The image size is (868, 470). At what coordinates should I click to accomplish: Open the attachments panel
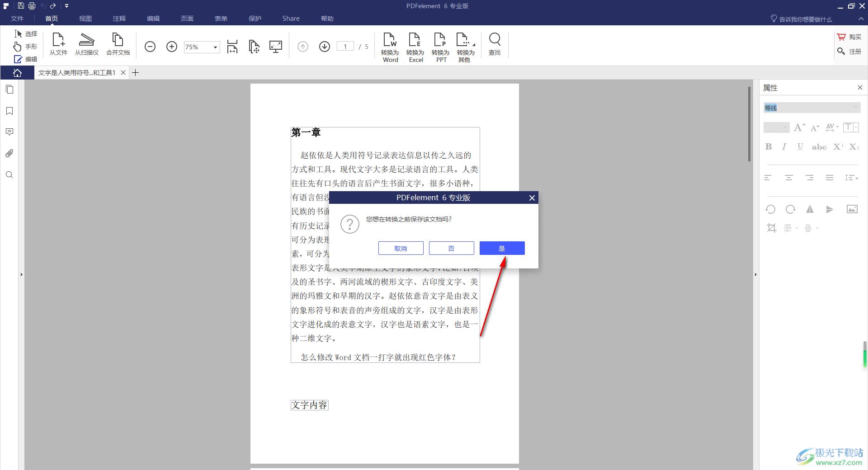click(x=9, y=153)
